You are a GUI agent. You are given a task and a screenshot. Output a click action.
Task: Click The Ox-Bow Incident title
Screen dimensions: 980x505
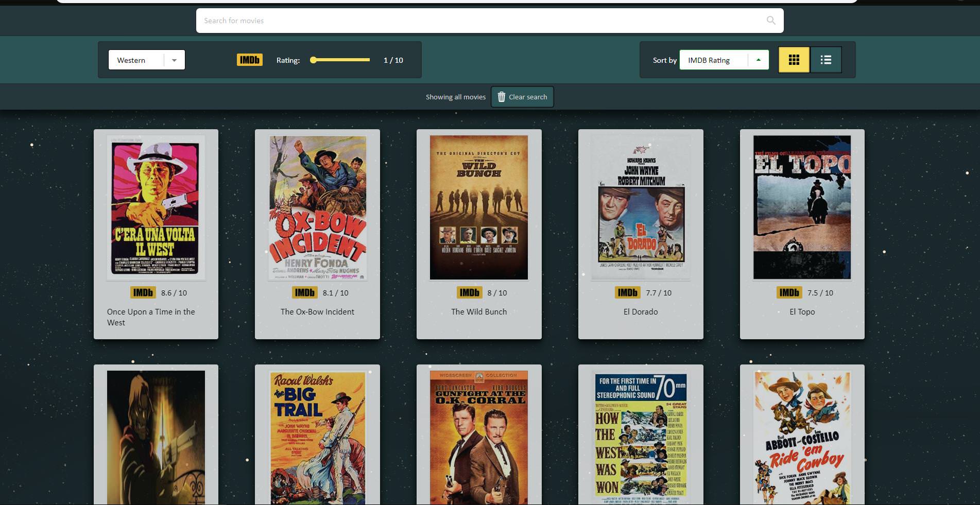(x=317, y=312)
